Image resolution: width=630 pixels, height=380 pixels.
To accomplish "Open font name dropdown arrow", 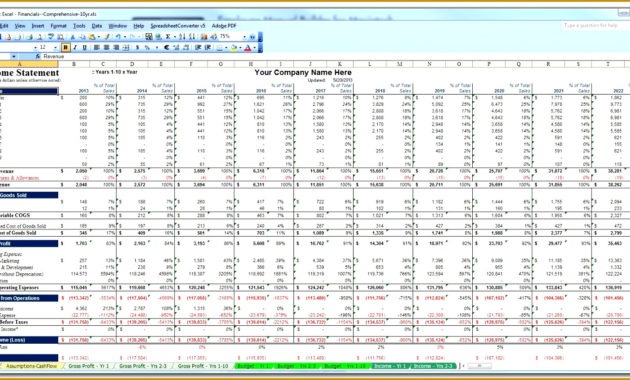I will click(35, 47).
